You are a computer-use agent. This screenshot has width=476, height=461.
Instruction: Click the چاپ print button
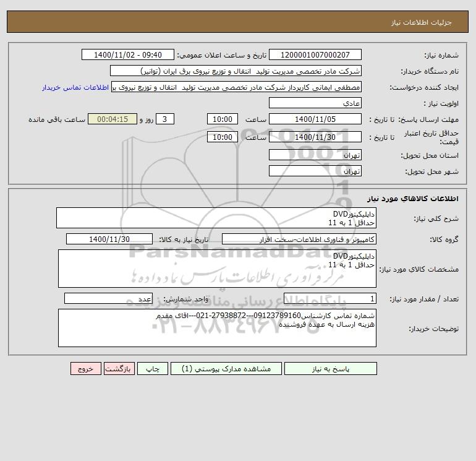153,369
